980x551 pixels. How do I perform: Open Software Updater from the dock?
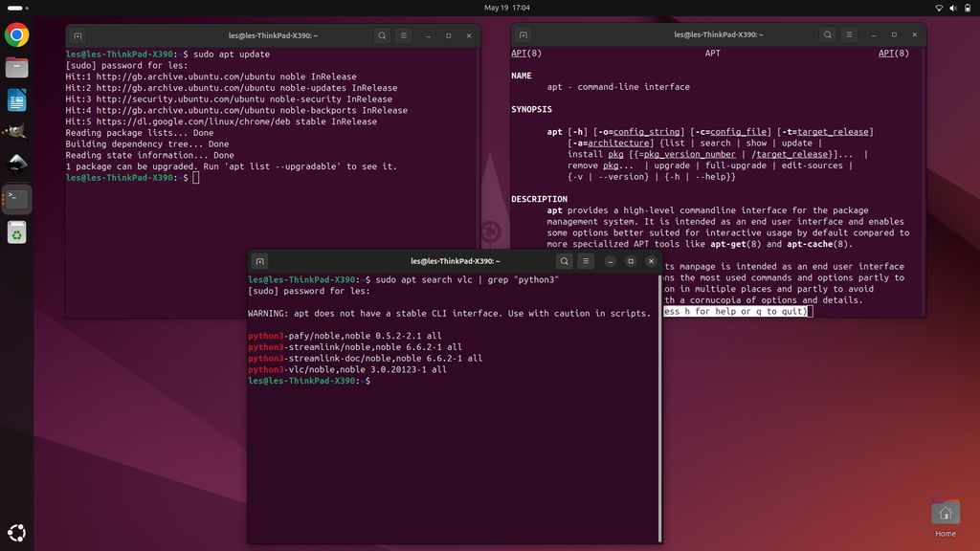coord(15,231)
